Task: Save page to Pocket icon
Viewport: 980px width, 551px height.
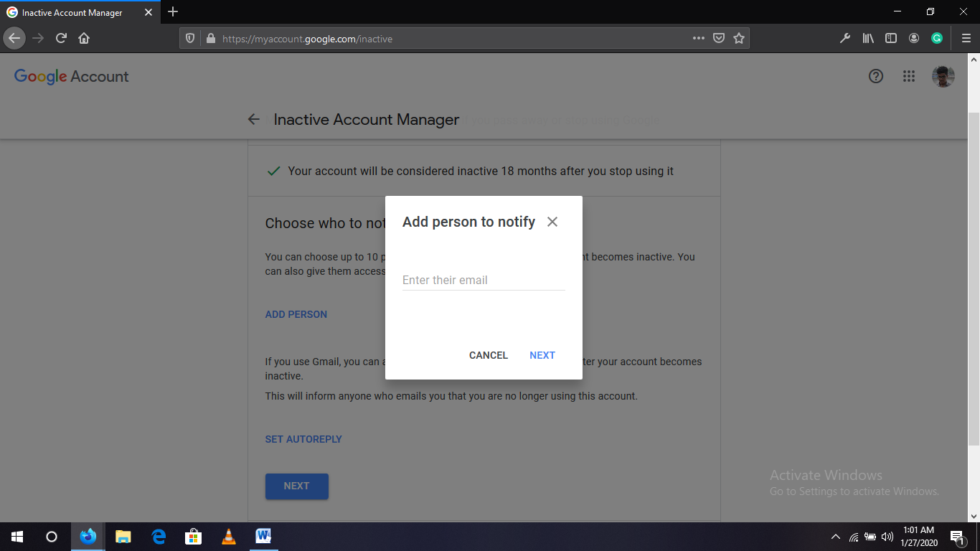Action: (718, 39)
